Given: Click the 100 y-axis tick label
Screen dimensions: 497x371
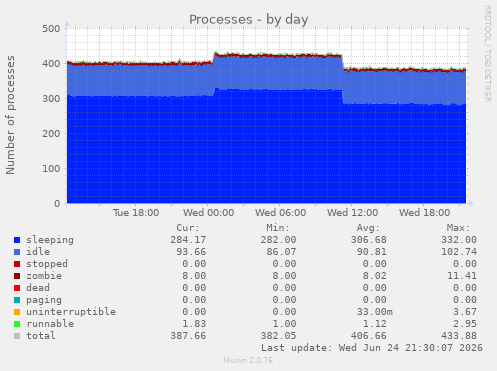Looking at the screenshot, I should [51, 169].
